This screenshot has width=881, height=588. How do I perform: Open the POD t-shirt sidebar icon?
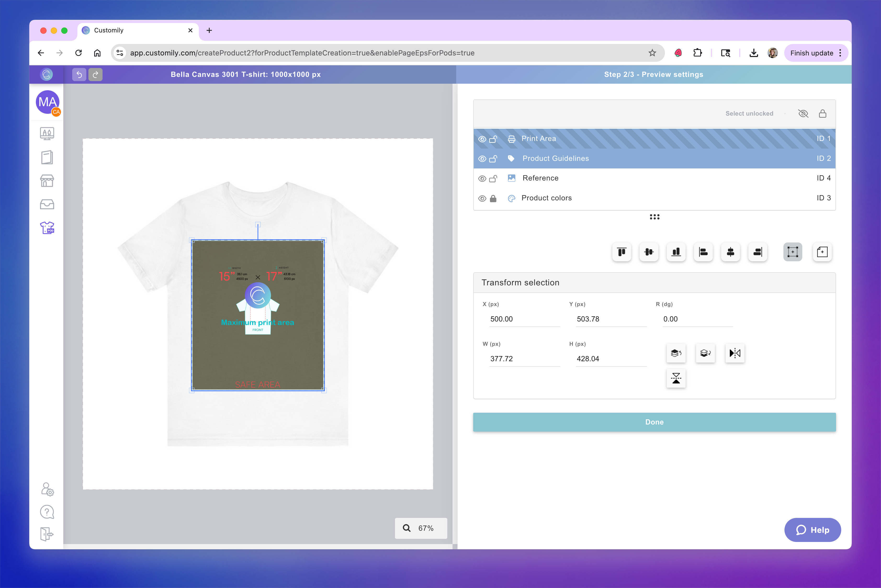coord(47,228)
